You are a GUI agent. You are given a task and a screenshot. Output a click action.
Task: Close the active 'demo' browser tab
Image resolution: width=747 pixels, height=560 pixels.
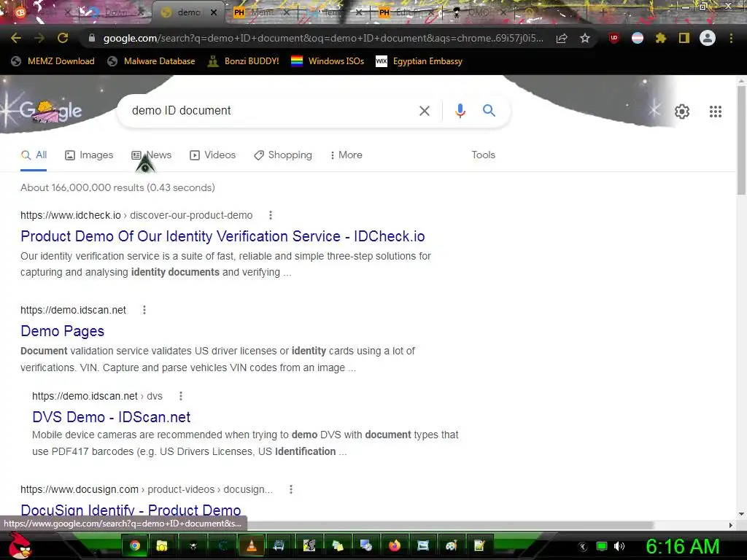[214, 13]
